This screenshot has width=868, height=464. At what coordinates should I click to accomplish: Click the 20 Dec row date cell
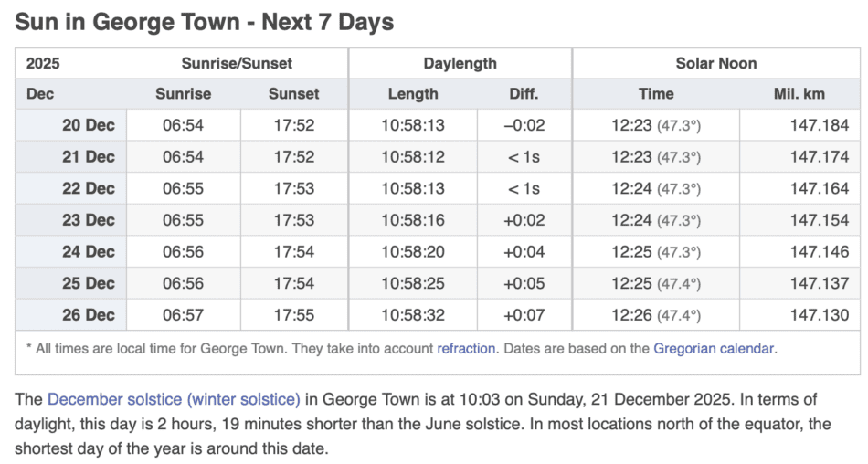coord(89,125)
